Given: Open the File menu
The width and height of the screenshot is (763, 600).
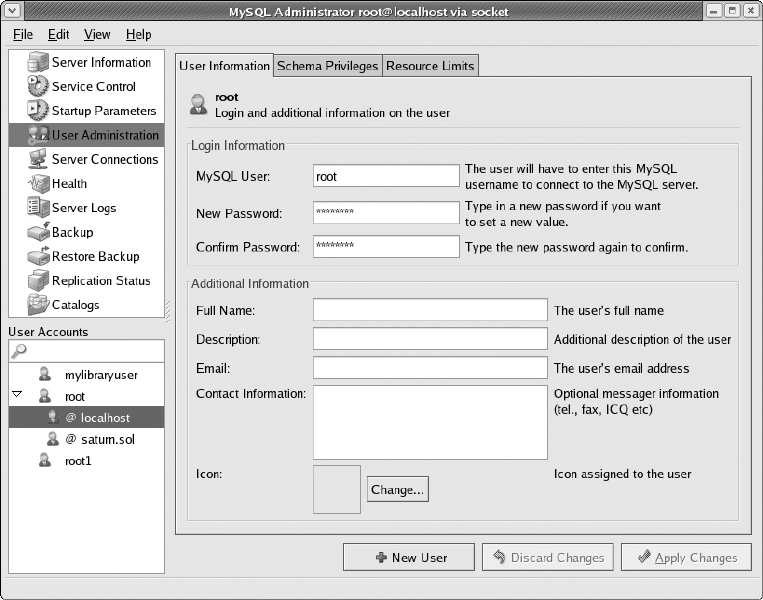Looking at the screenshot, I should pos(23,35).
